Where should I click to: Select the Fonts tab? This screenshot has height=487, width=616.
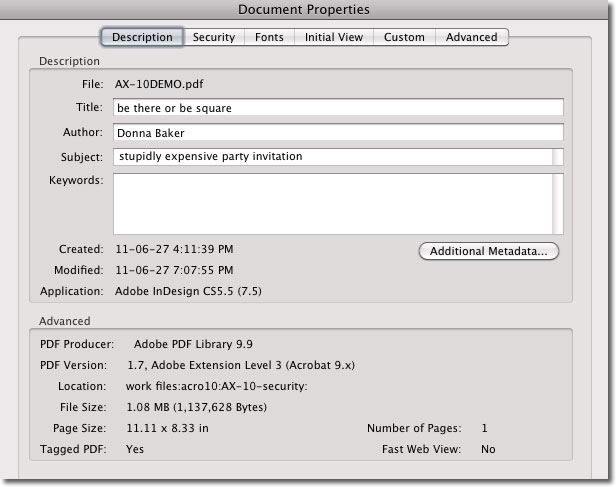pyautogui.click(x=268, y=37)
